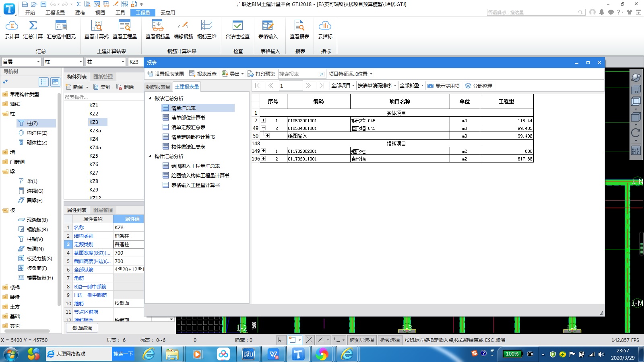This screenshot has height=362, width=644.
Task: Switch navigation tree to list view icon
Action: click(44, 82)
